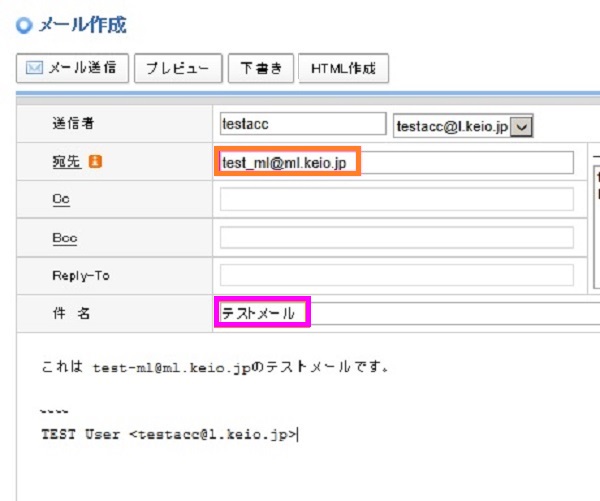Focus the Reply-To input field
The image size is (600, 501).
click(396, 275)
